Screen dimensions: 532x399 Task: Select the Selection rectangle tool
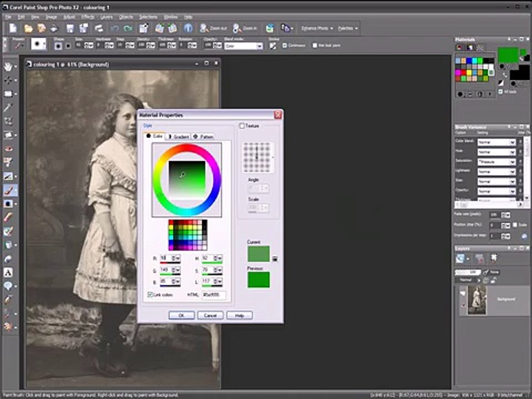[7, 94]
